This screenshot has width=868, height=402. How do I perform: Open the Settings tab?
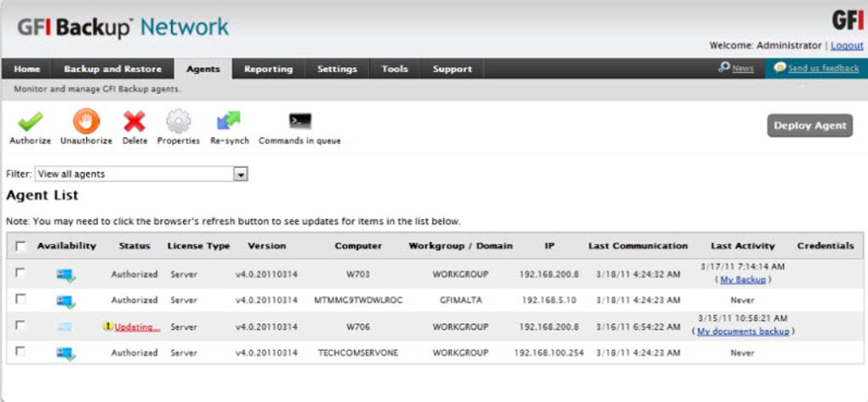tap(337, 69)
